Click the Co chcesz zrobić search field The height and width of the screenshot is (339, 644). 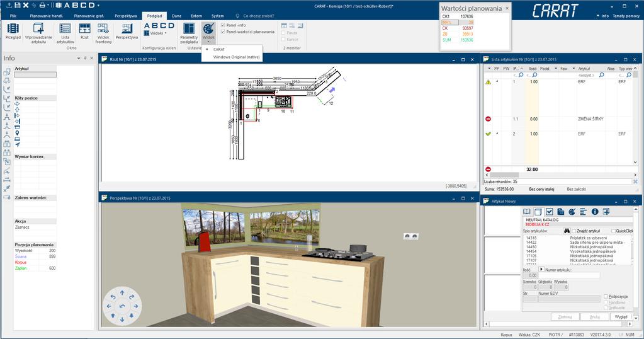pyautogui.click(x=258, y=16)
